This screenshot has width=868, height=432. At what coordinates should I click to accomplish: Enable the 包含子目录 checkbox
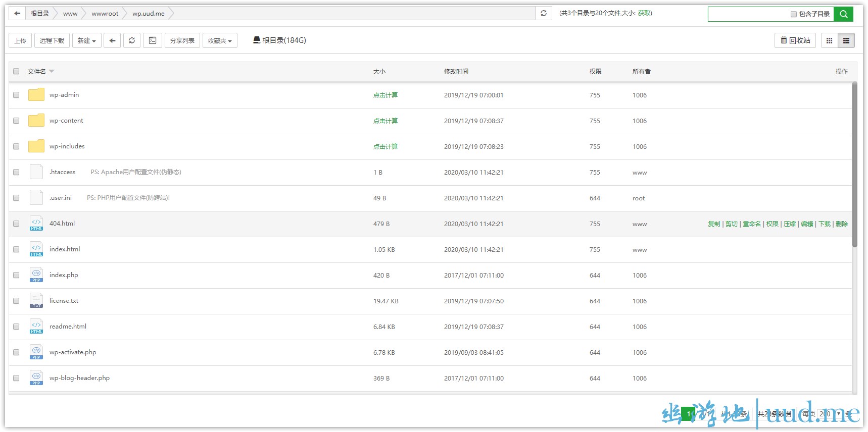[x=793, y=14]
